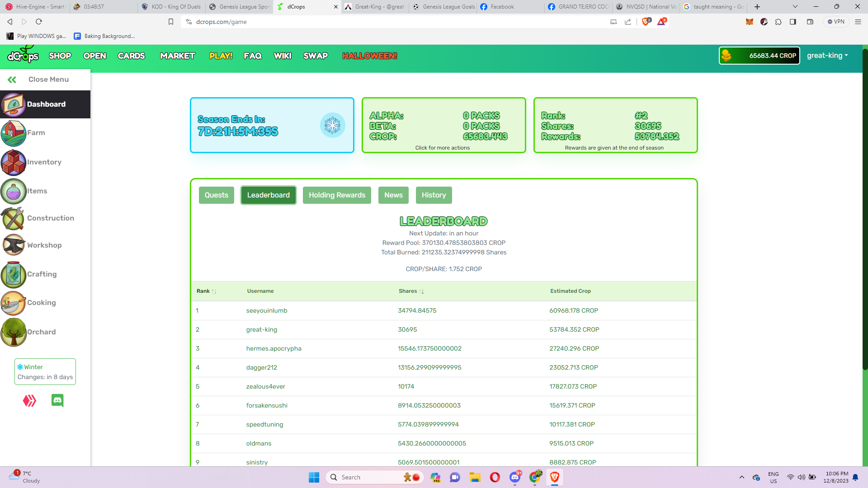The height and width of the screenshot is (488, 868).
Task: Open tab search chevron dropdown
Action: click(x=795, y=7)
